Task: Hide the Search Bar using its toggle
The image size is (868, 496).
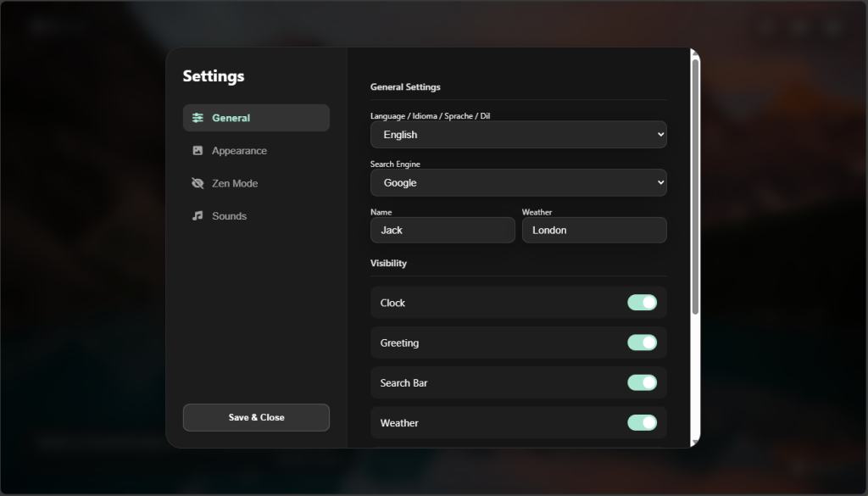Action: point(642,382)
